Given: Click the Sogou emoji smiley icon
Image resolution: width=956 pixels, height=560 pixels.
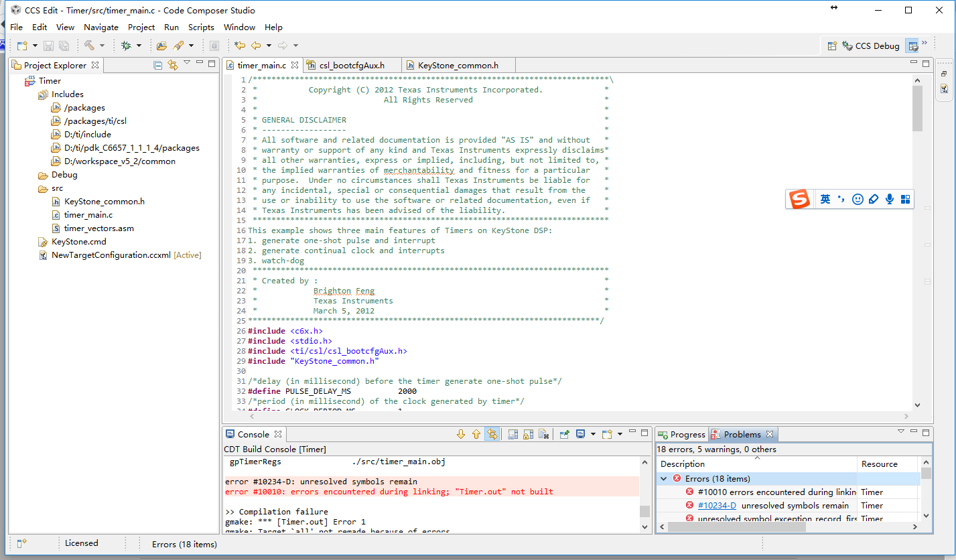Looking at the screenshot, I should pyautogui.click(x=858, y=199).
